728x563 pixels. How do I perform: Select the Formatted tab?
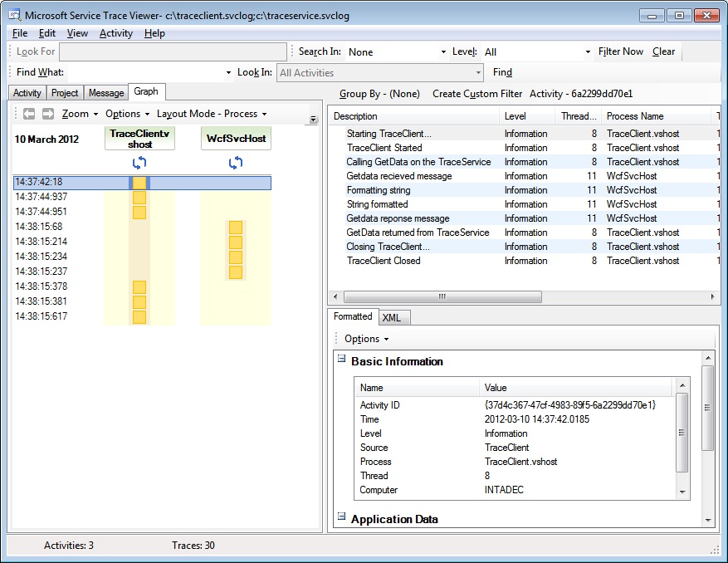pos(353,316)
